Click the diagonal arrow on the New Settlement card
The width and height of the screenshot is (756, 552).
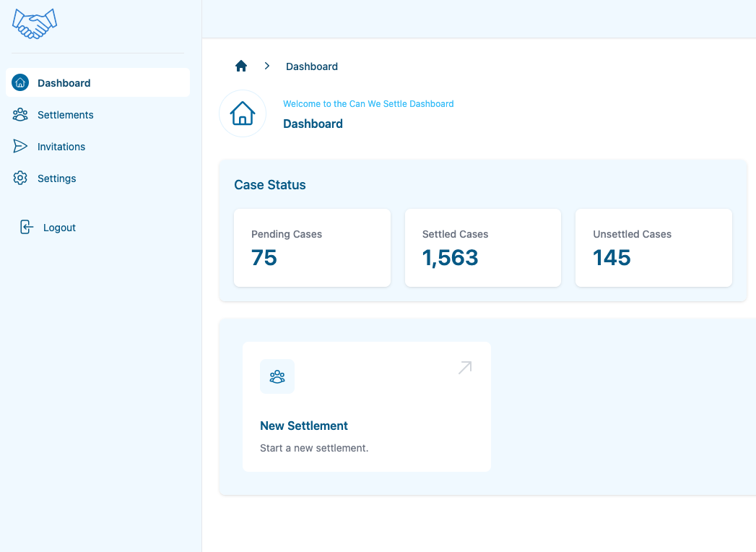(464, 367)
